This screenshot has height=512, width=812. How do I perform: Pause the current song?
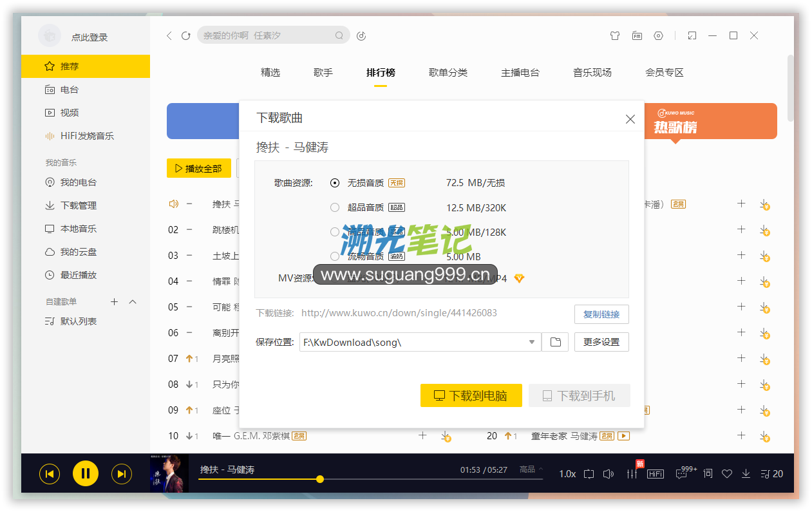[86, 474]
